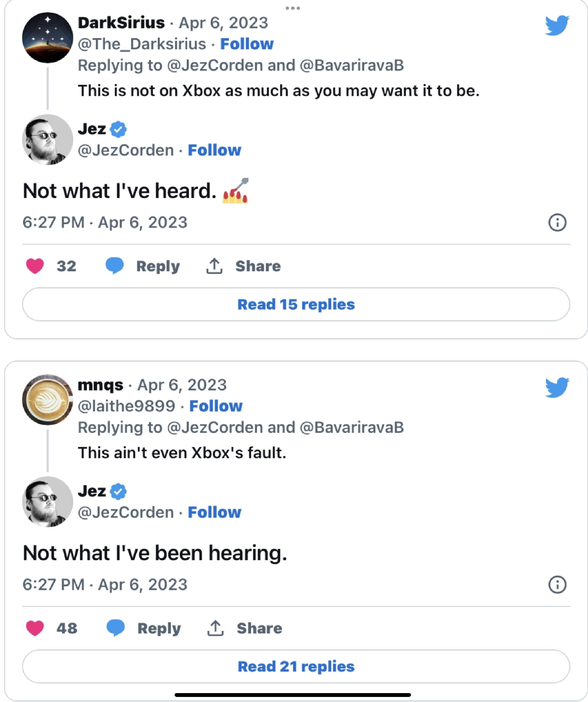The height and width of the screenshot is (702, 588).
Task: Like the 'Not what I've heard' tweet
Action: click(x=35, y=266)
